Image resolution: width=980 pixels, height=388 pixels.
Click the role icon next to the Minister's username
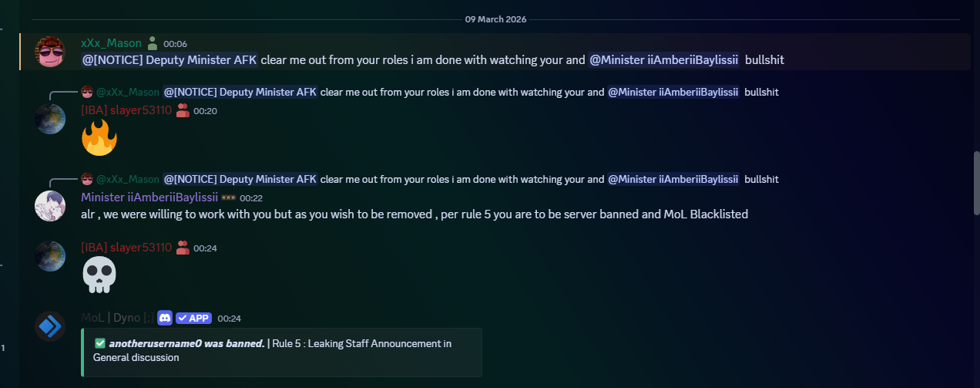point(228,197)
